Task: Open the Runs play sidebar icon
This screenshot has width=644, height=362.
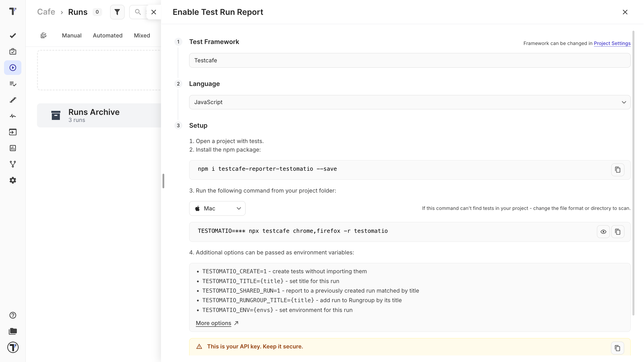Action: 13,68
